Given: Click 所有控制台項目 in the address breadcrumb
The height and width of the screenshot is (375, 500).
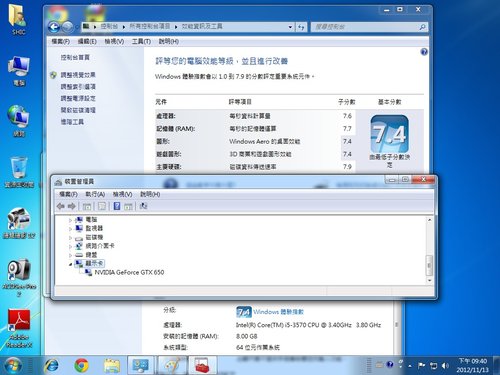Looking at the screenshot, I should point(150,26).
